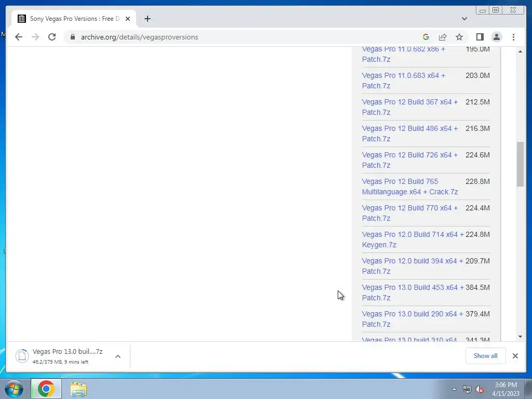
Task: Show hidden system tray icons
Action: click(454, 389)
